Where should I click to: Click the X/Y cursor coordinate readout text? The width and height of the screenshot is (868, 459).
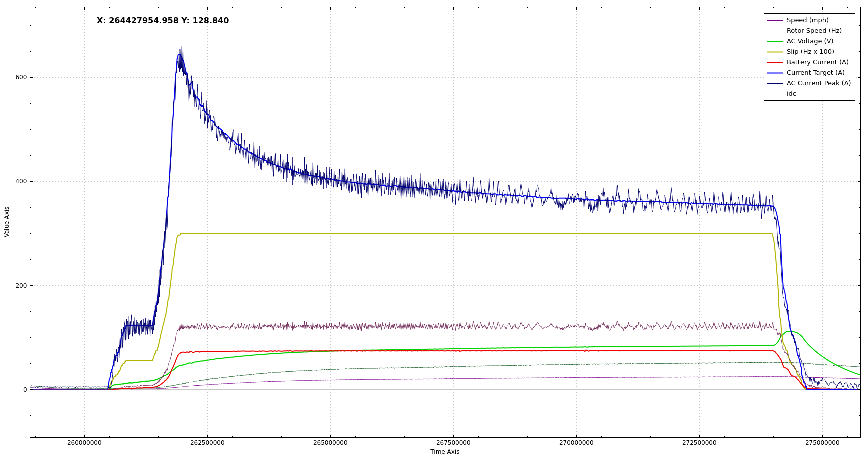(163, 21)
